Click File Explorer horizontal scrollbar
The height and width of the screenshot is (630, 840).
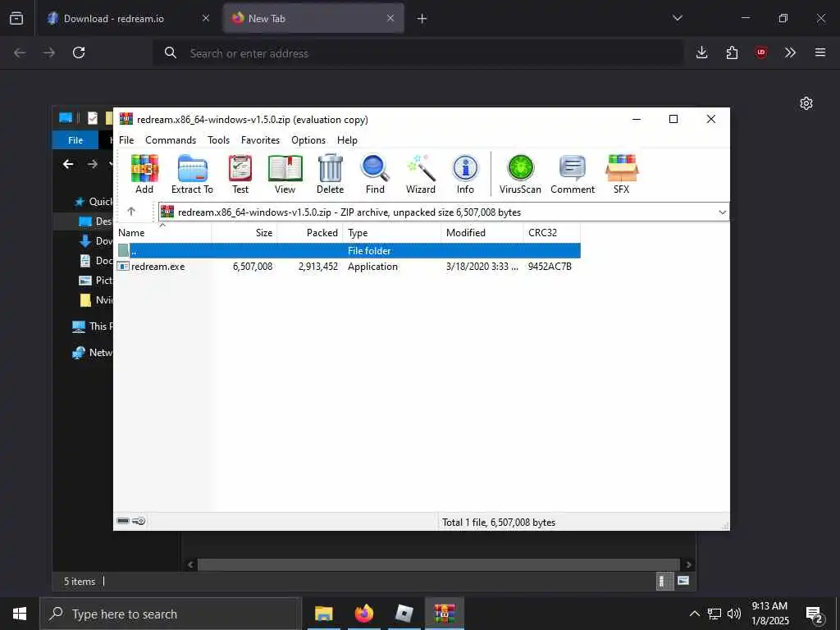(x=439, y=564)
